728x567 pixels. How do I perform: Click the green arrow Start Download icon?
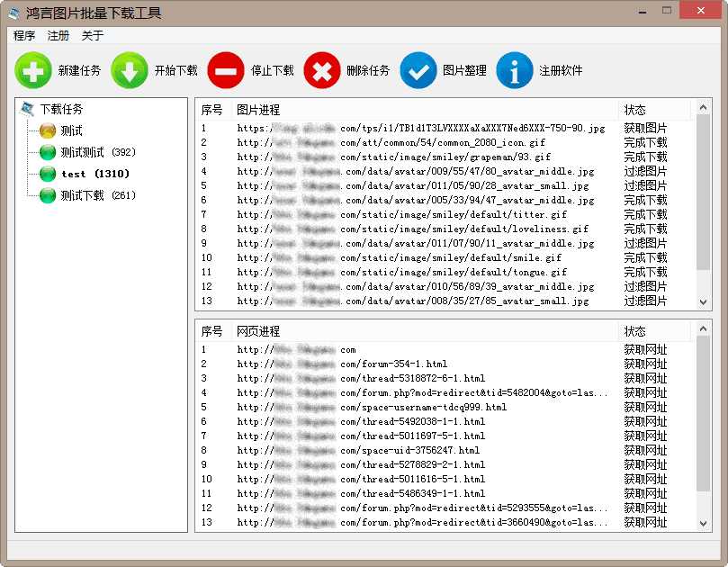point(130,70)
